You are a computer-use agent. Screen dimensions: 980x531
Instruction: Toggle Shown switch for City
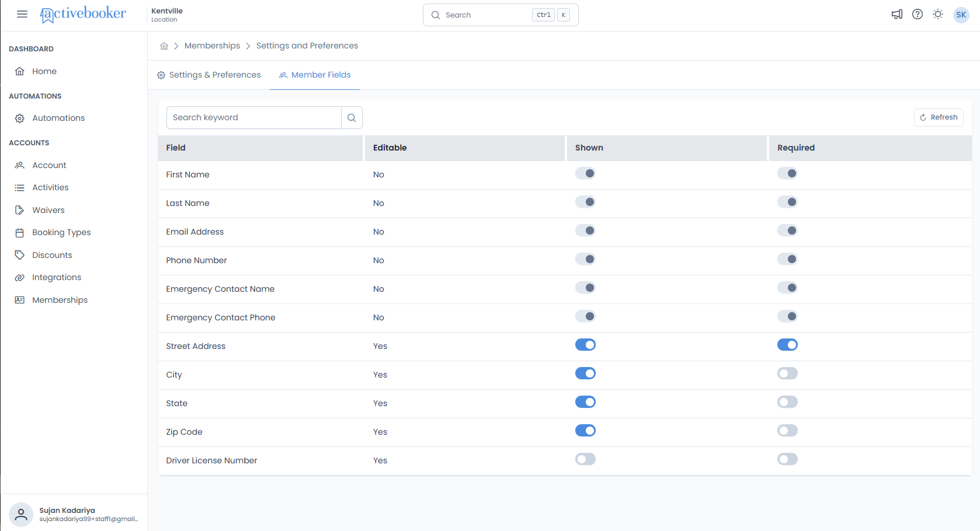point(585,373)
